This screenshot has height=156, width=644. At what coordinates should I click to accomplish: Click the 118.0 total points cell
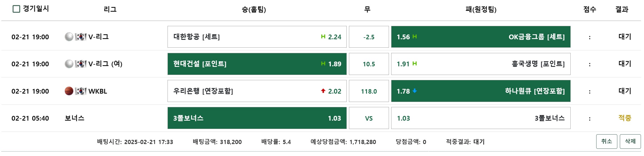tap(369, 91)
